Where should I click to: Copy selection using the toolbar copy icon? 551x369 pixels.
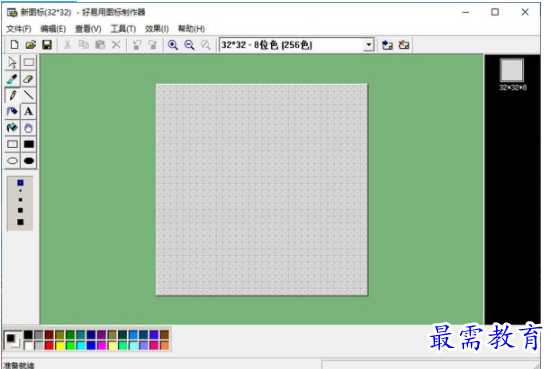point(84,45)
